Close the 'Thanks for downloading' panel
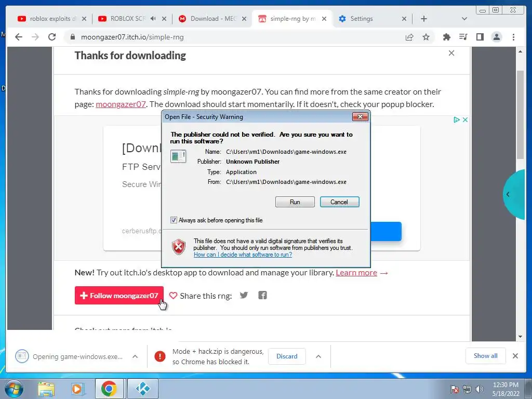Screen dimensions: 532x399 451,53
